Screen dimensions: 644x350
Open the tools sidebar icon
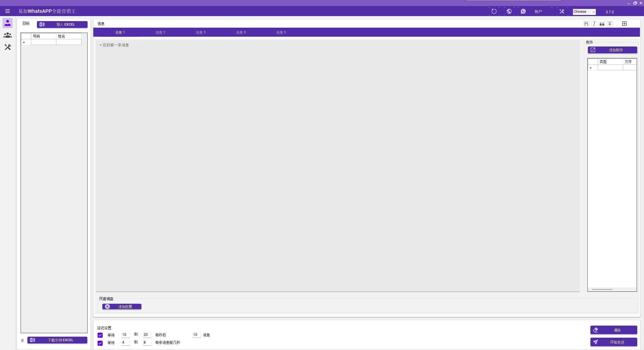[8, 47]
